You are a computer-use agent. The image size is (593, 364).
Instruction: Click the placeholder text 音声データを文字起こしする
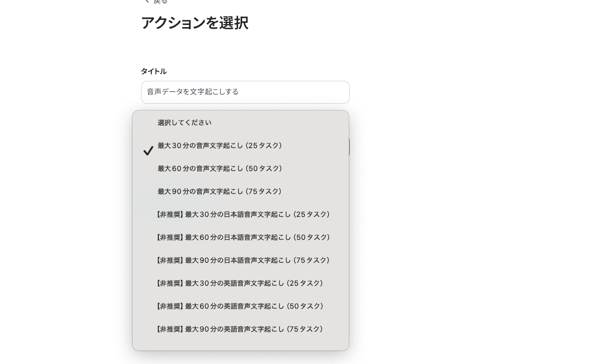pyautogui.click(x=194, y=92)
